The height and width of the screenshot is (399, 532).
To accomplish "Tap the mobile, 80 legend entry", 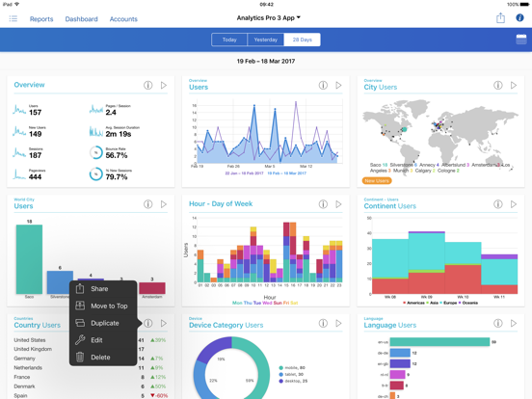I will click(292, 368).
